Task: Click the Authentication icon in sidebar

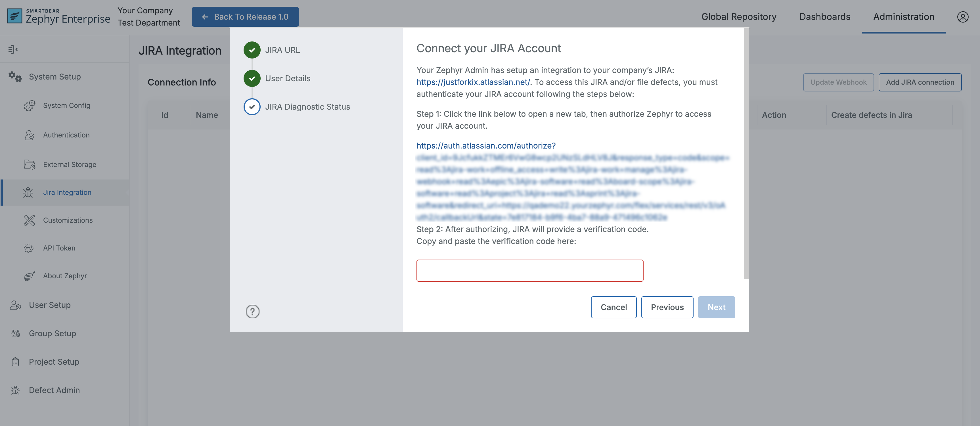Action: coord(29,135)
